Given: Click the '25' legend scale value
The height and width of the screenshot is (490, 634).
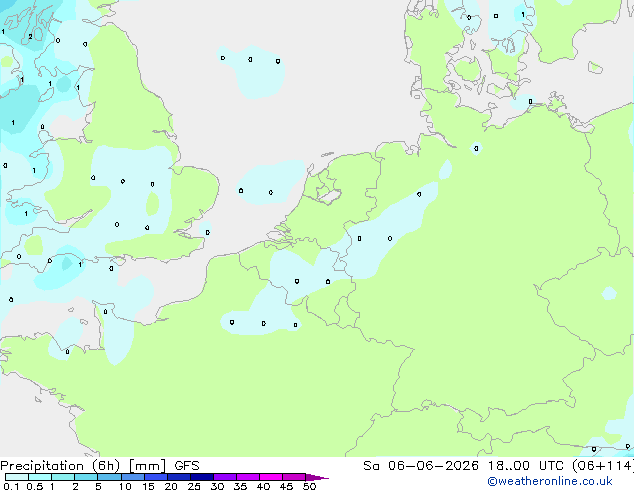Looking at the screenshot, I should 194,486.
